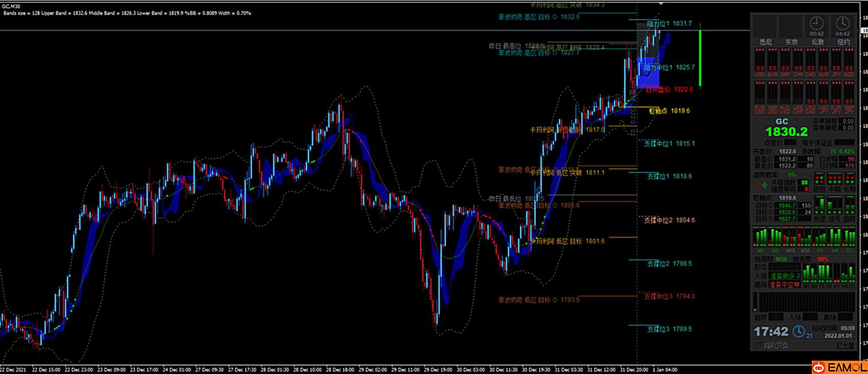
Task: Click the New York (纽约) clock icon
Action: click(x=842, y=24)
